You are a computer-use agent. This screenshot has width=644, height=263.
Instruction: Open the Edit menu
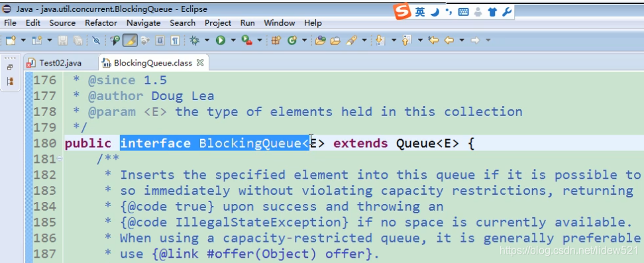33,23
